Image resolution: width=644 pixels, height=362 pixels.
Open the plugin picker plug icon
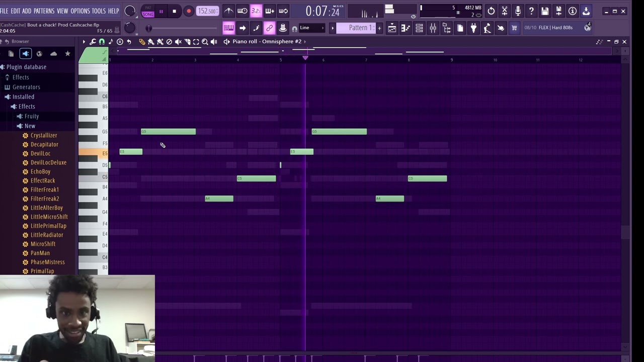tap(473, 28)
